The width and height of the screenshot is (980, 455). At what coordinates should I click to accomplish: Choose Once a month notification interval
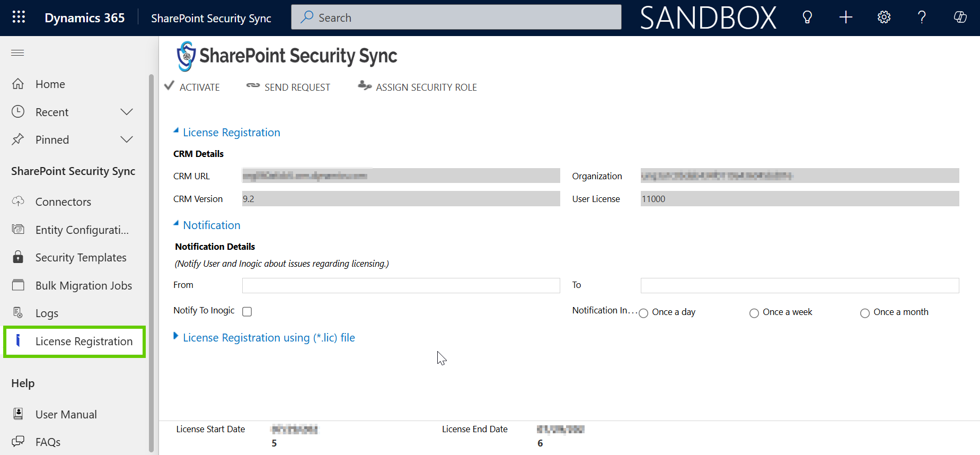864,313
